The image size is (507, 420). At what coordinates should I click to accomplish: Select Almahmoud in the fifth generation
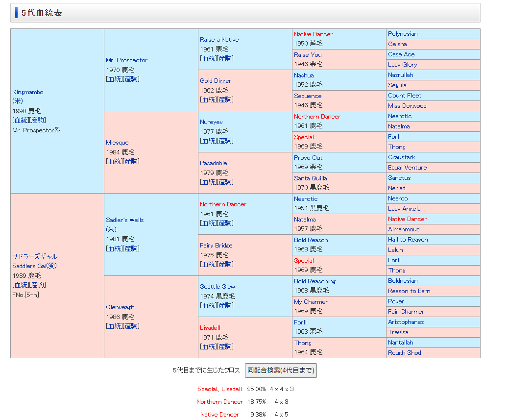point(404,229)
